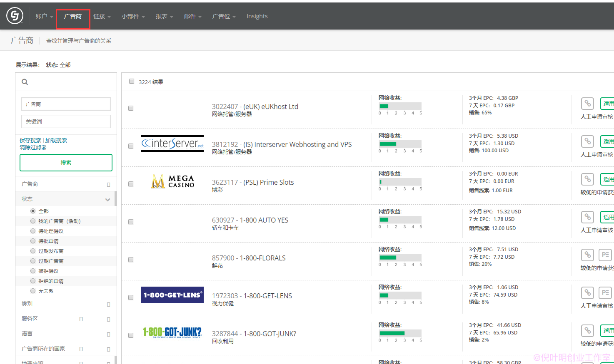Click link icon for 1-800 AUTO YES row
The width and height of the screenshot is (614, 364).
pos(587,217)
